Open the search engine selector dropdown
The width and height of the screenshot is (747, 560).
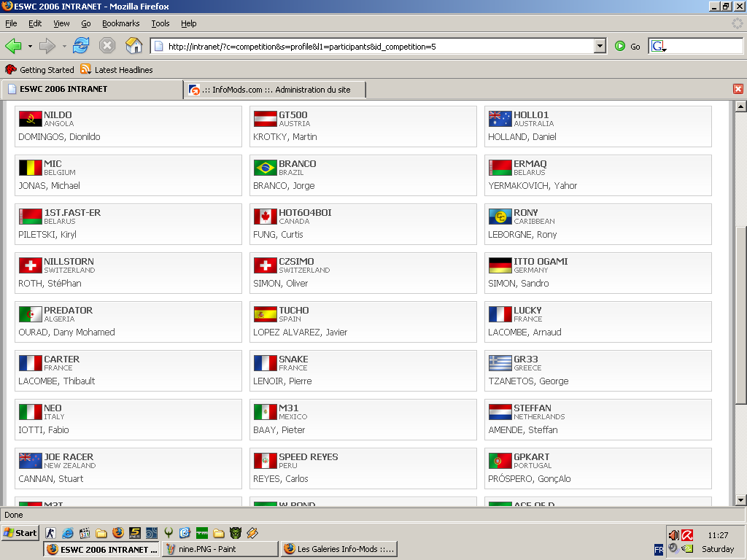click(x=659, y=46)
